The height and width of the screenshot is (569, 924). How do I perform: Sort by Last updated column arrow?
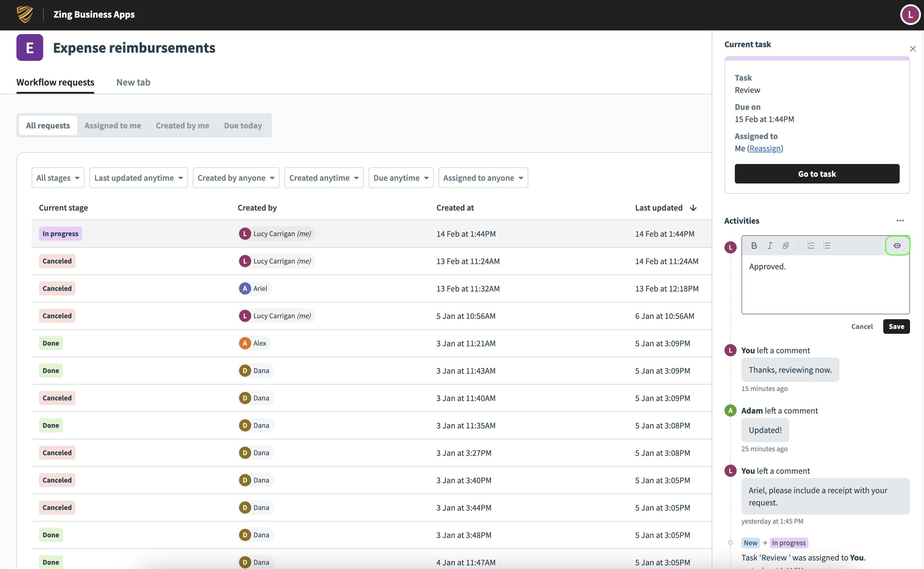pos(693,208)
